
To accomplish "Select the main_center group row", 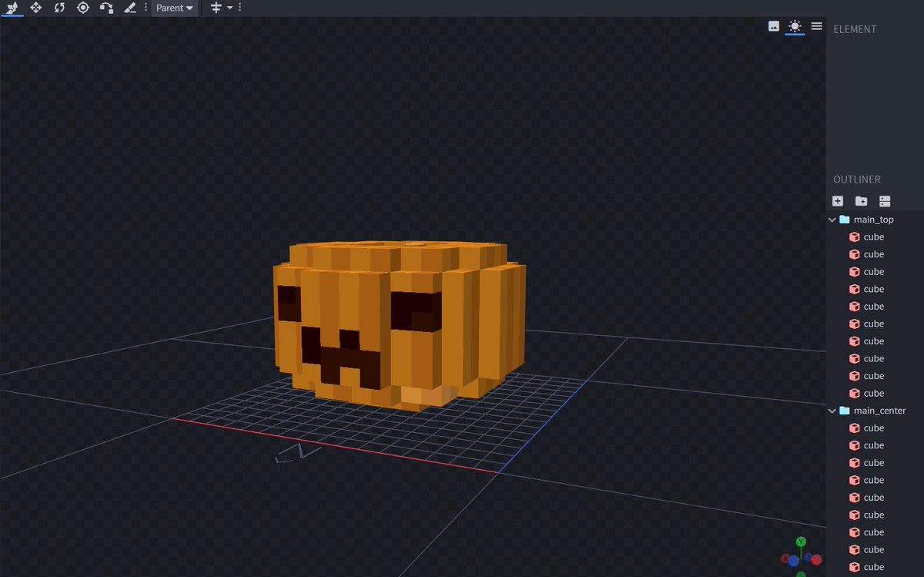I will pos(875,411).
